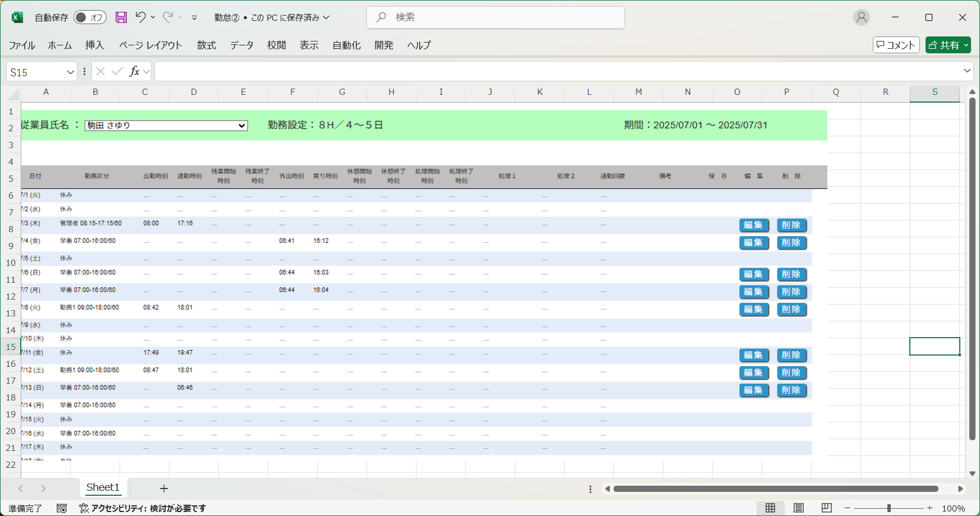Switch to Page Break Preview icon
Image resolution: width=980 pixels, height=516 pixels.
point(826,508)
